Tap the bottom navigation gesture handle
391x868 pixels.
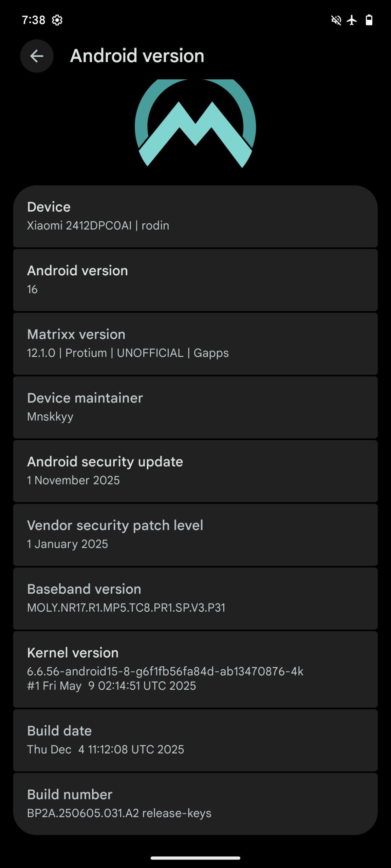click(x=195, y=858)
